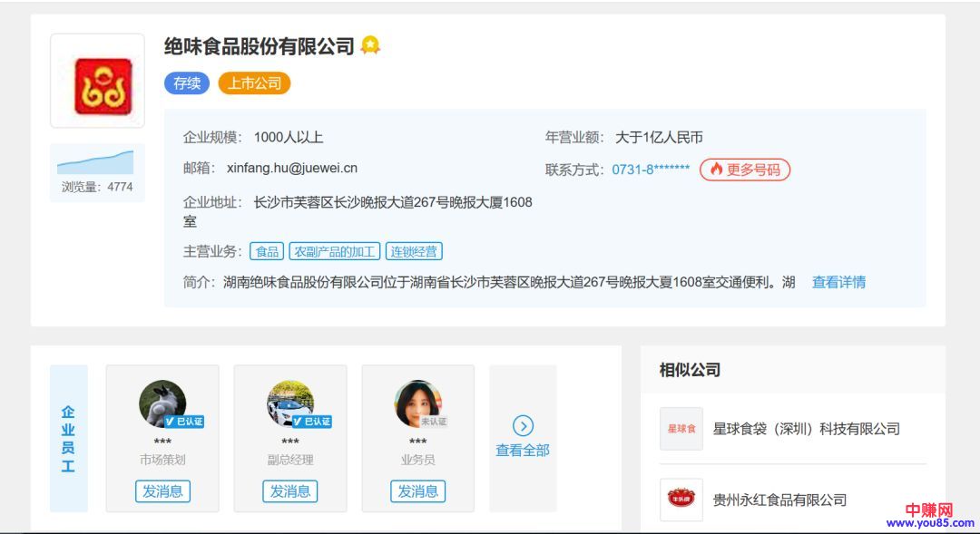Show more phone numbers via 更多号码

[745, 170]
